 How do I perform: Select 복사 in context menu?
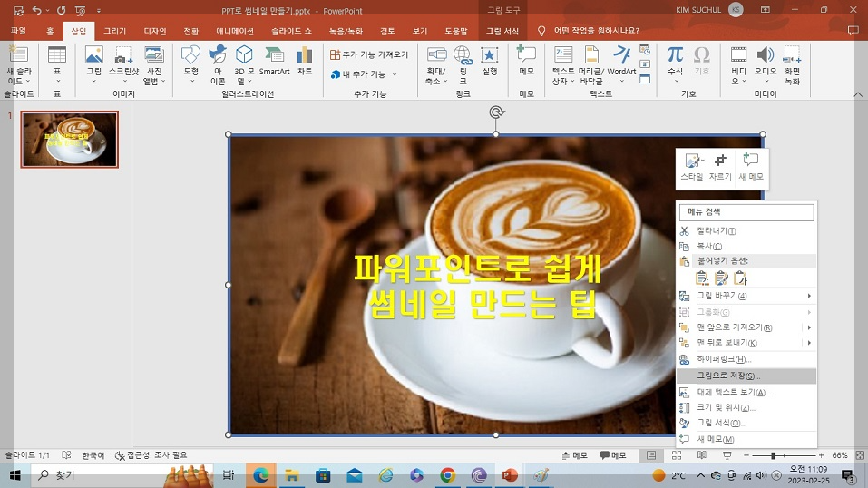coord(746,246)
